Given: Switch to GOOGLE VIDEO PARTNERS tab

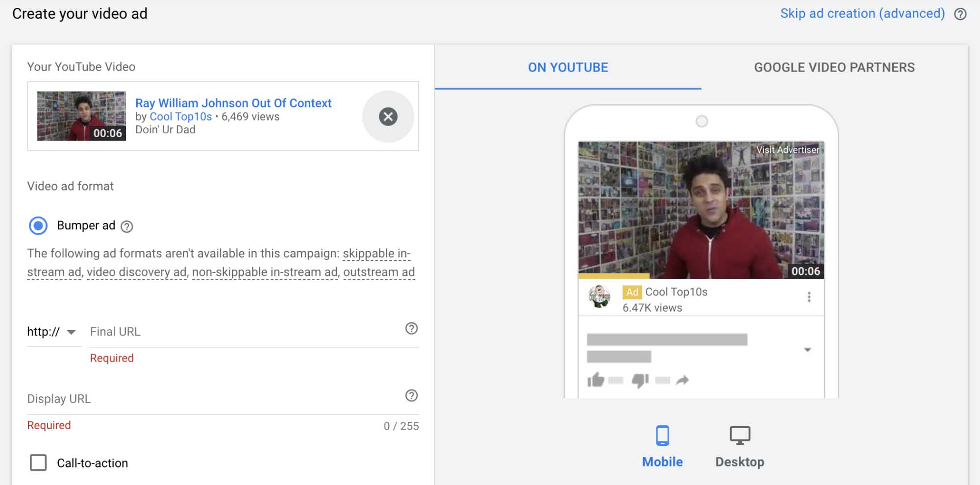Looking at the screenshot, I should pos(834,68).
